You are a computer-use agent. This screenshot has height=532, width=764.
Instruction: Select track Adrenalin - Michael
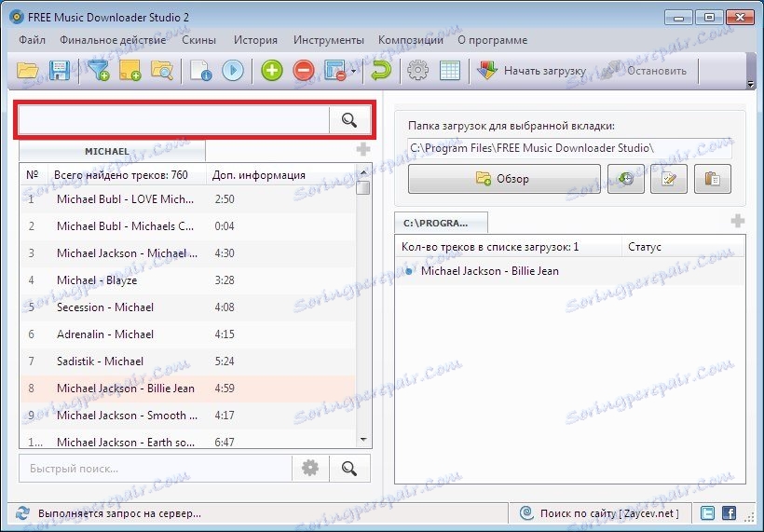click(x=187, y=334)
